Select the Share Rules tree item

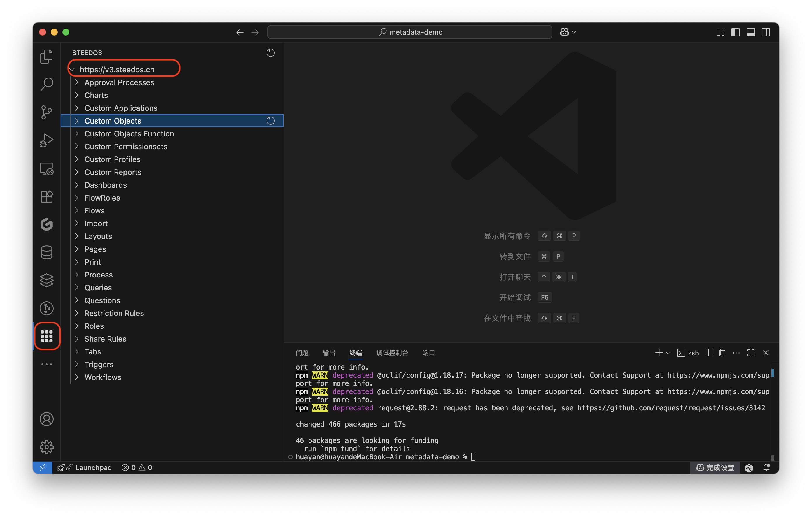[x=172, y=339]
